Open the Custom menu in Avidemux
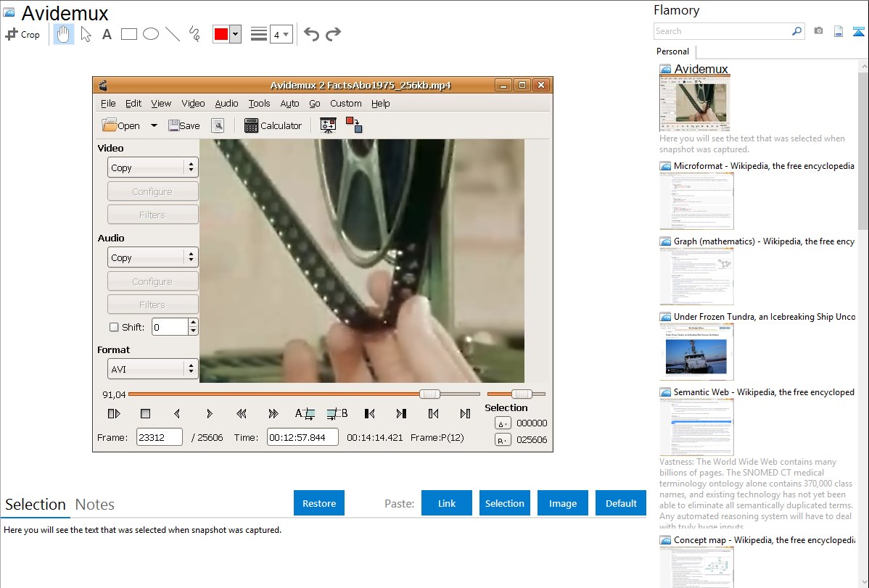869x588 pixels. (x=345, y=104)
